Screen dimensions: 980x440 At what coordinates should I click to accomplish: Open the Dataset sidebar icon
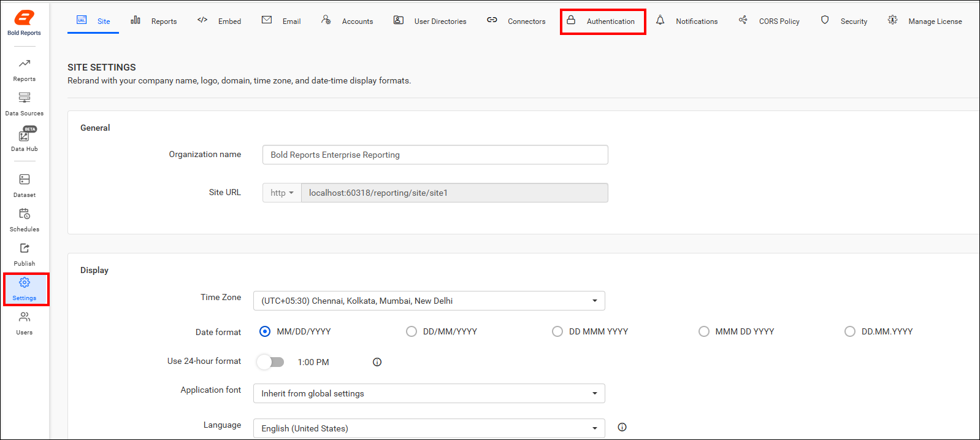pos(25,179)
